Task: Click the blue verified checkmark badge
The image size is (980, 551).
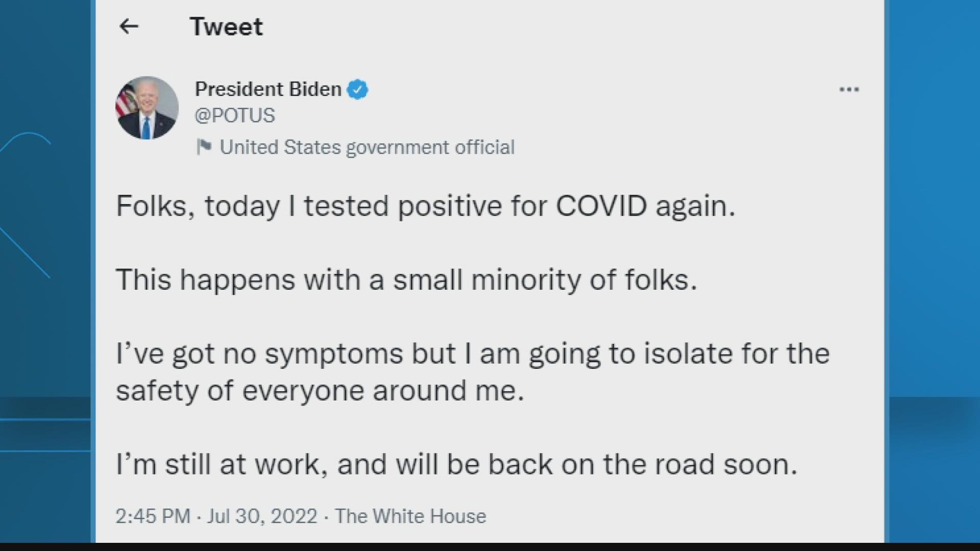Action: pyautogui.click(x=357, y=90)
